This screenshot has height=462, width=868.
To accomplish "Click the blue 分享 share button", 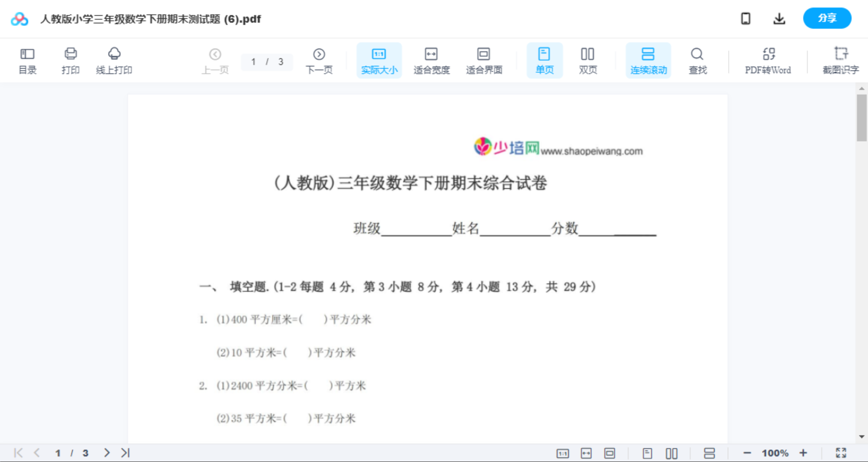I will [x=827, y=18].
